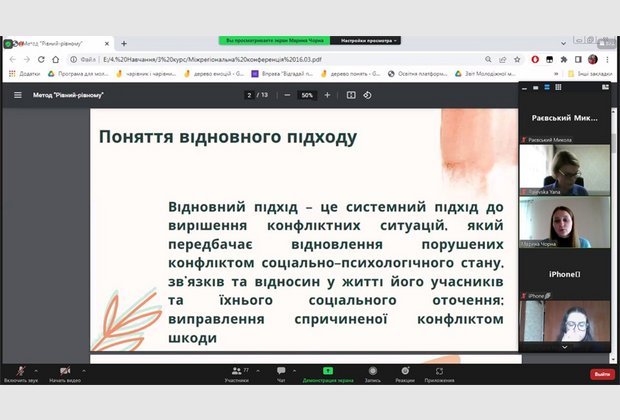
Task: Open the Додатки apps bookmark
Action: click(x=25, y=74)
